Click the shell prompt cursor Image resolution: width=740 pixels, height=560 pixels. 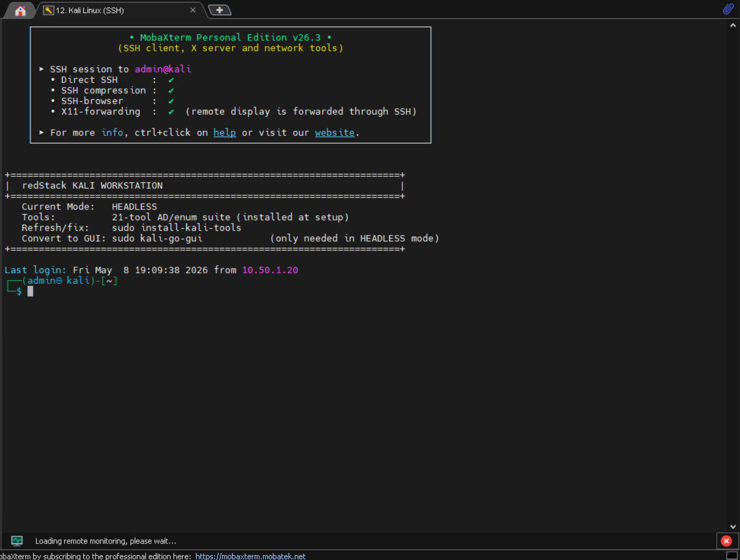pyautogui.click(x=30, y=291)
